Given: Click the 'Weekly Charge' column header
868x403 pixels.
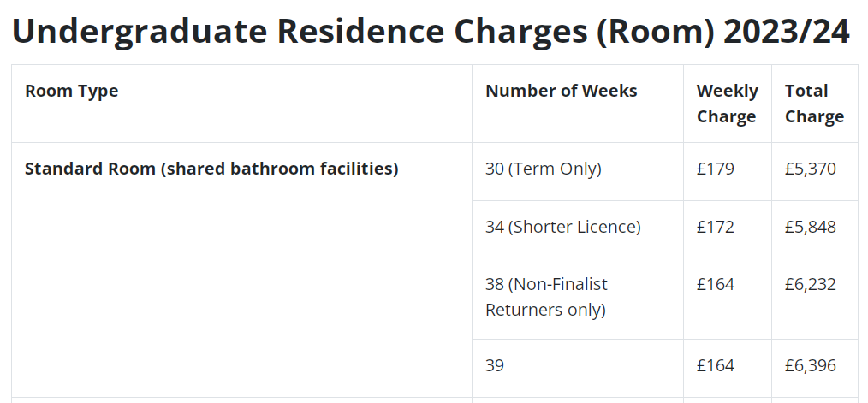Looking at the screenshot, I should coord(727,104).
